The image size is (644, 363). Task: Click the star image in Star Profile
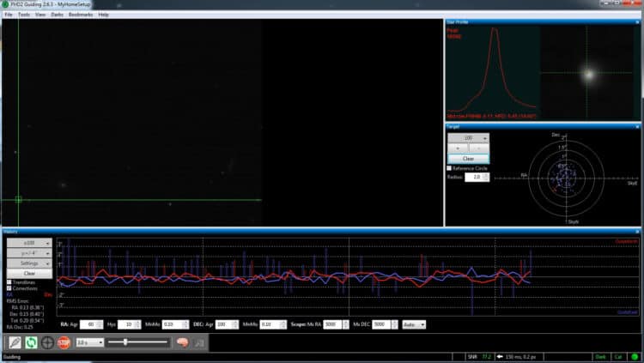589,75
